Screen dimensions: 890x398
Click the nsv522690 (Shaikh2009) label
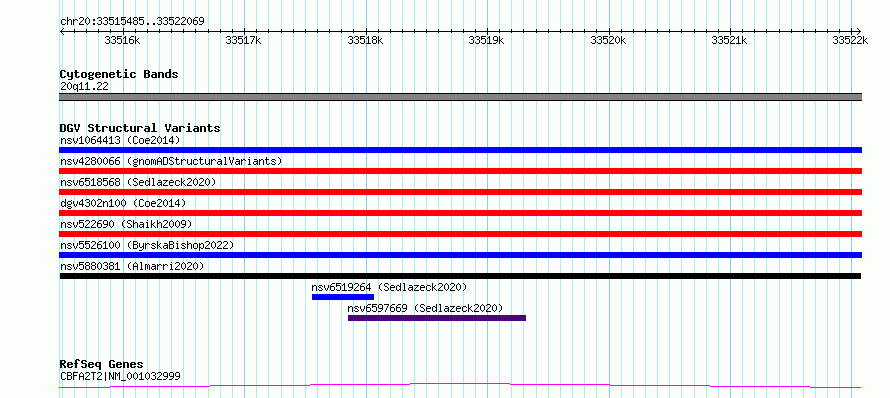click(x=126, y=224)
